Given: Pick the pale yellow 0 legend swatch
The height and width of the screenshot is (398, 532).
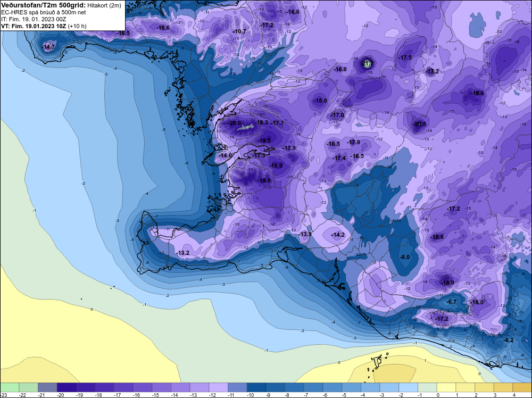Looking at the screenshot, I should click(446, 387).
